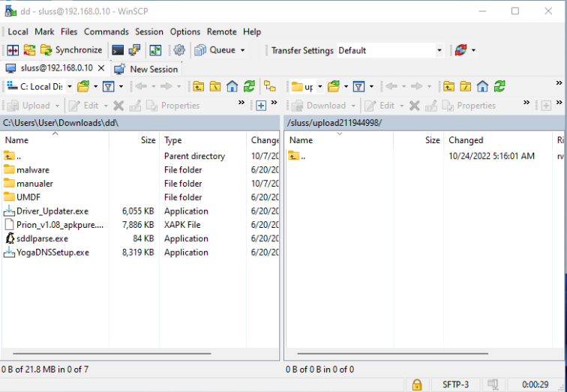
Task: Sort local files by Name column
Action: tap(55, 140)
